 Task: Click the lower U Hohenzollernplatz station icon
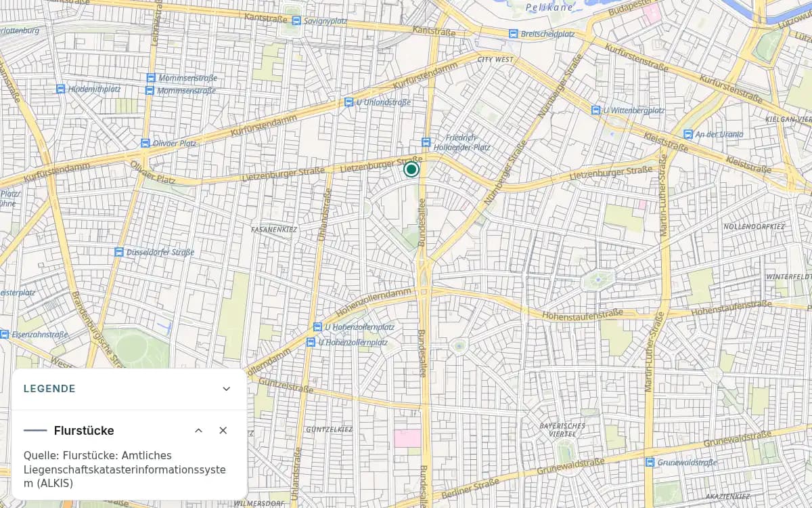(x=311, y=342)
